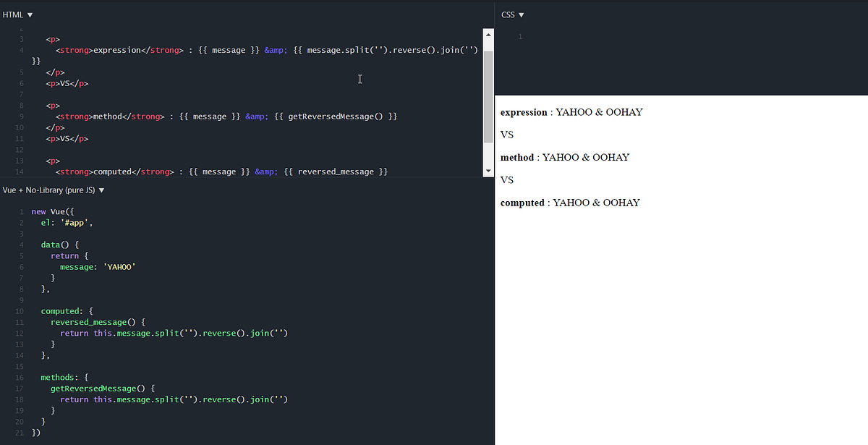Click the 'computed : YAHOO & OOHAY' preview text

click(x=569, y=203)
